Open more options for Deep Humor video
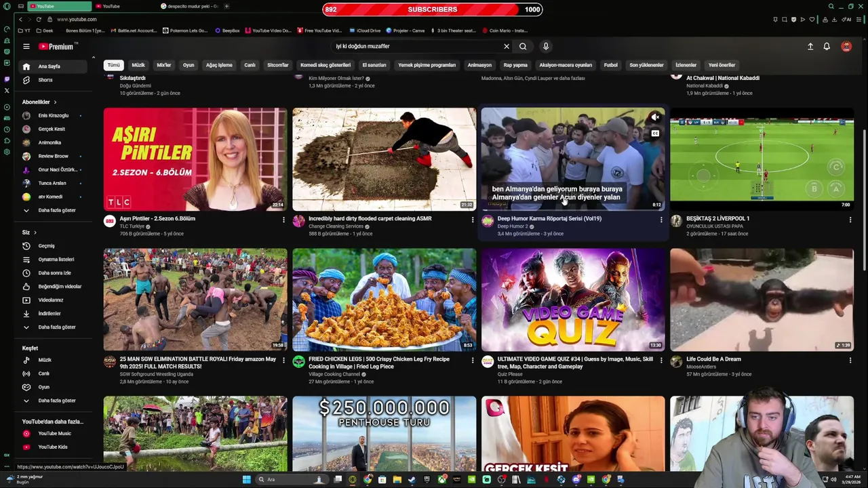The image size is (868, 488). pos(661,220)
